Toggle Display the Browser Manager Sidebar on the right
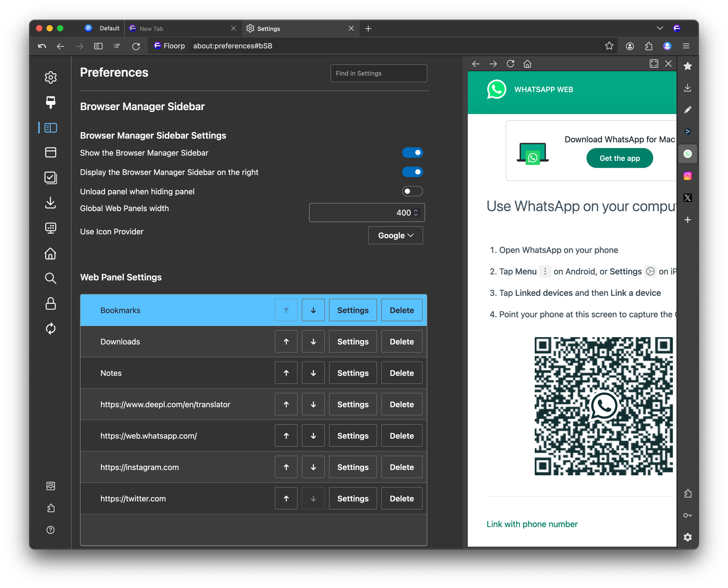The image size is (728, 588). 412,172
